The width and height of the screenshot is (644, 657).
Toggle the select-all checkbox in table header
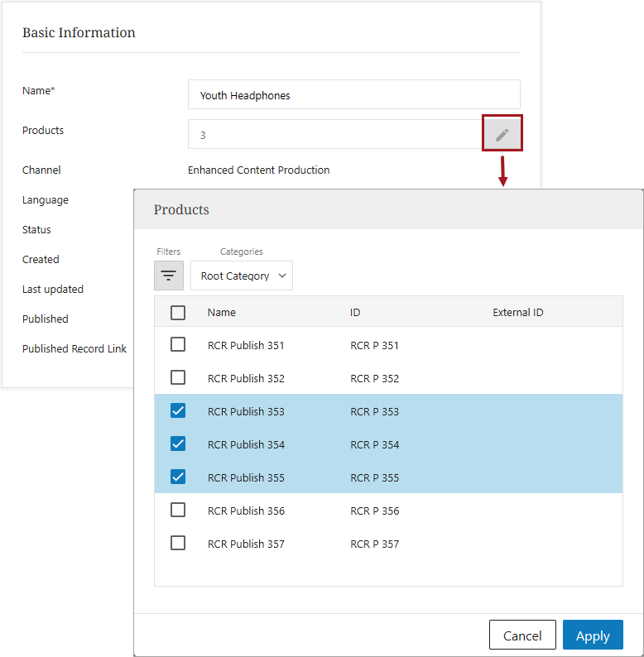coord(178,312)
